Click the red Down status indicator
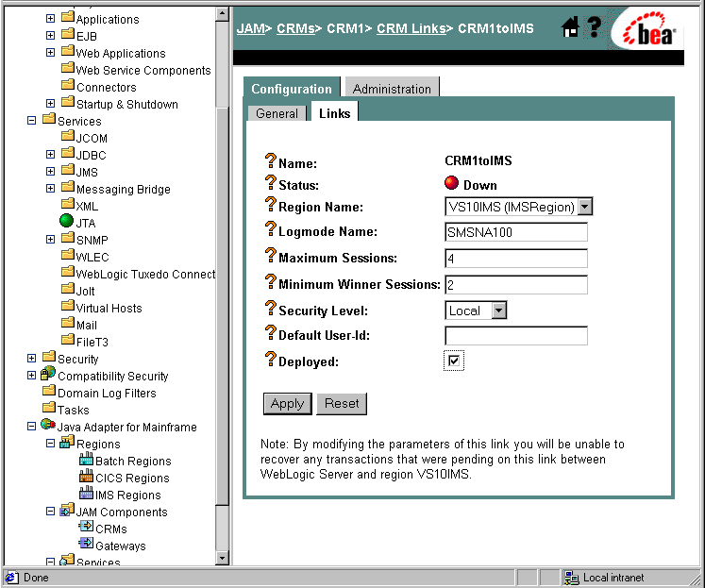Viewport: 705px width, 588px height. 451,183
